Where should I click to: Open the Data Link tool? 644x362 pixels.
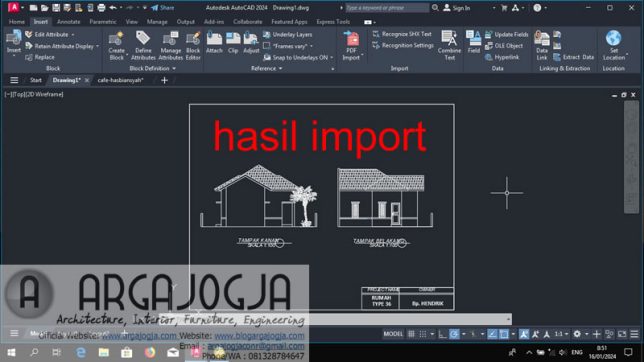click(x=542, y=45)
